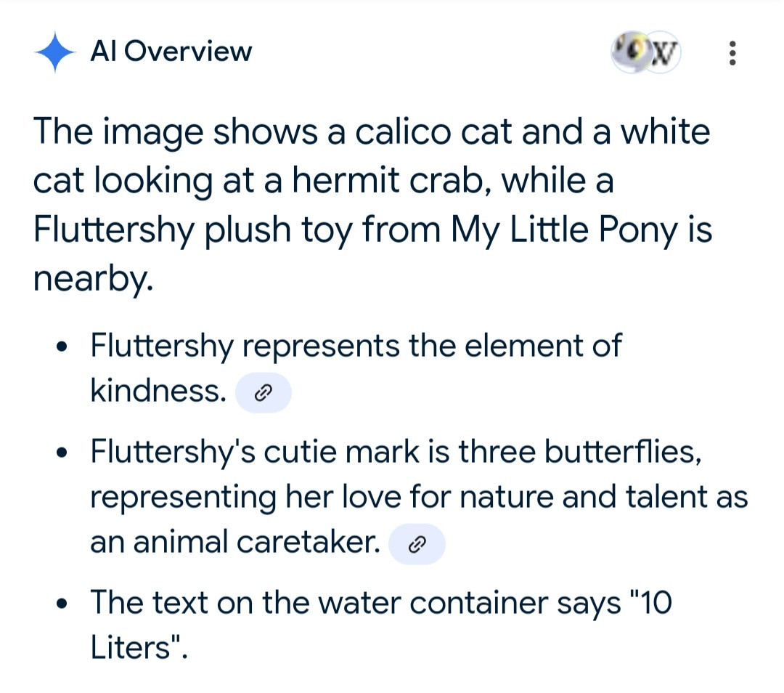Image resolution: width=784 pixels, height=693 pixels.
Task: Click the pony eye source favicon
Action: (630, 53)
